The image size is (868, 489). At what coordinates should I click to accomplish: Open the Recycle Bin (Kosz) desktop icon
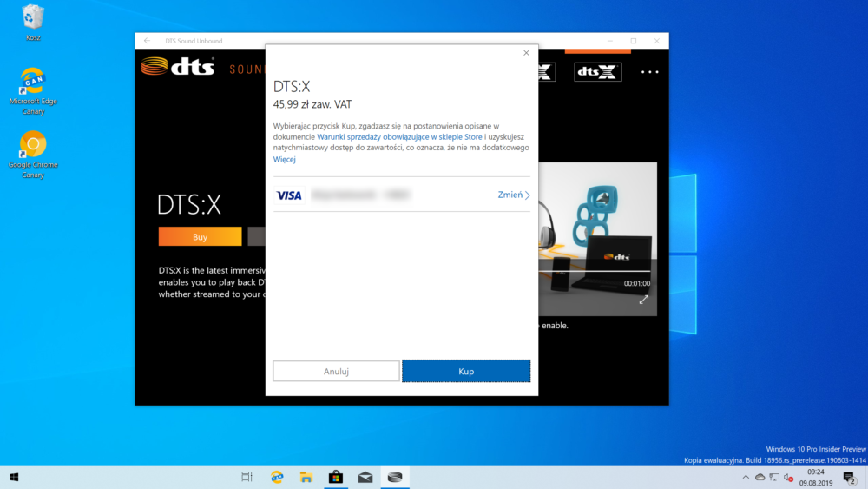coord(33,23)
